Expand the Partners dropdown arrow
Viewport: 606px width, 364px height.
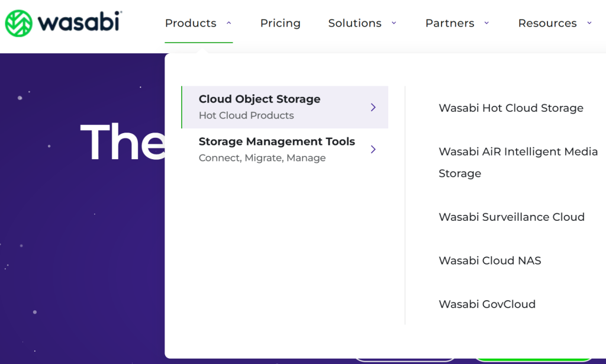[486, 23]
